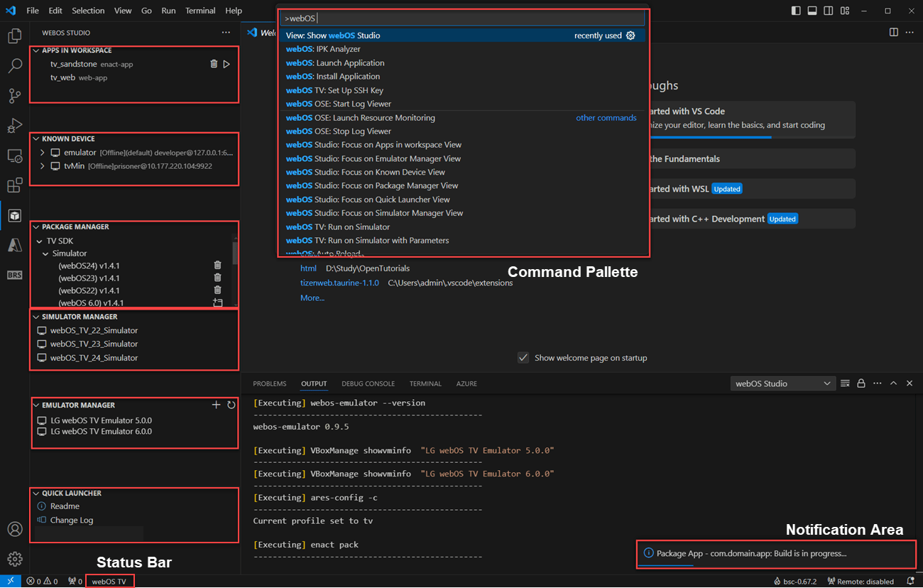Open the Explorer view in the activity bar
Screen dimensions: 923x588
coord(14,36)
